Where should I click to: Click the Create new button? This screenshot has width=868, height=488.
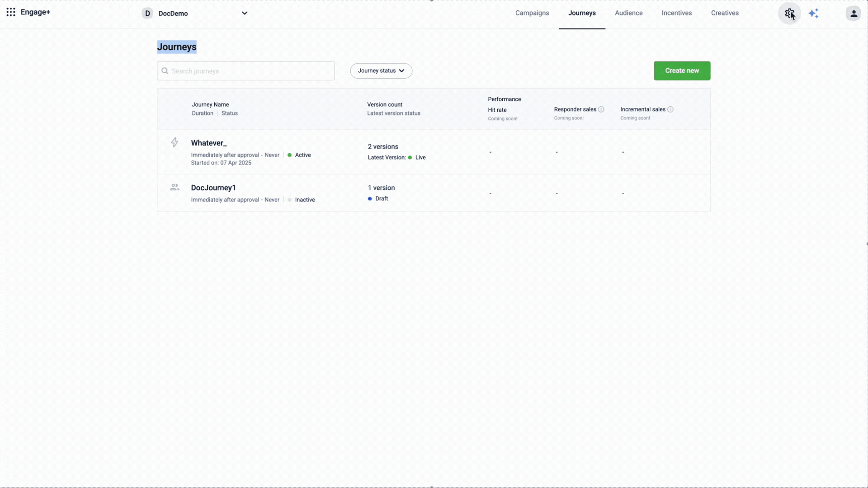(x=682, y=71)
